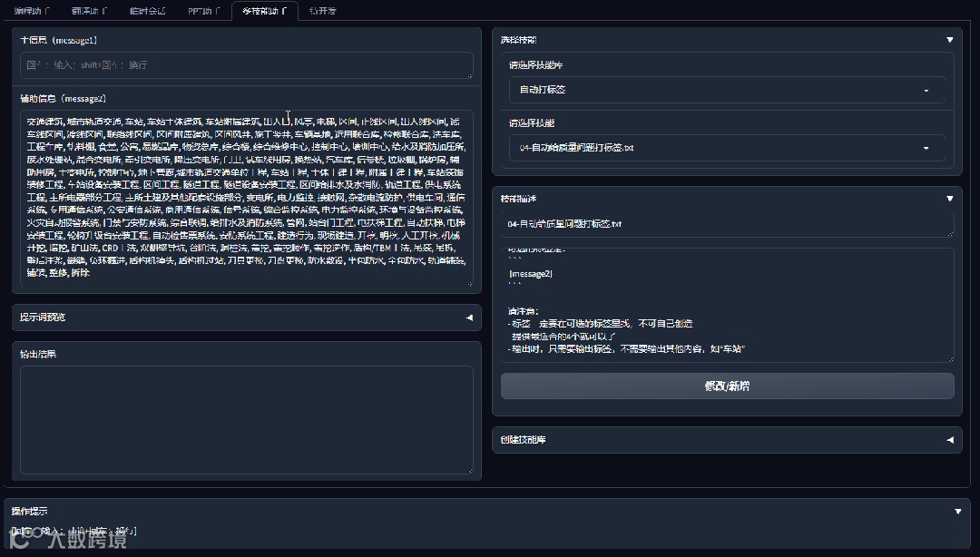Click into the message2 tag list textarea
The height and width of the screenshot is (557, 980).
[246, 198]
